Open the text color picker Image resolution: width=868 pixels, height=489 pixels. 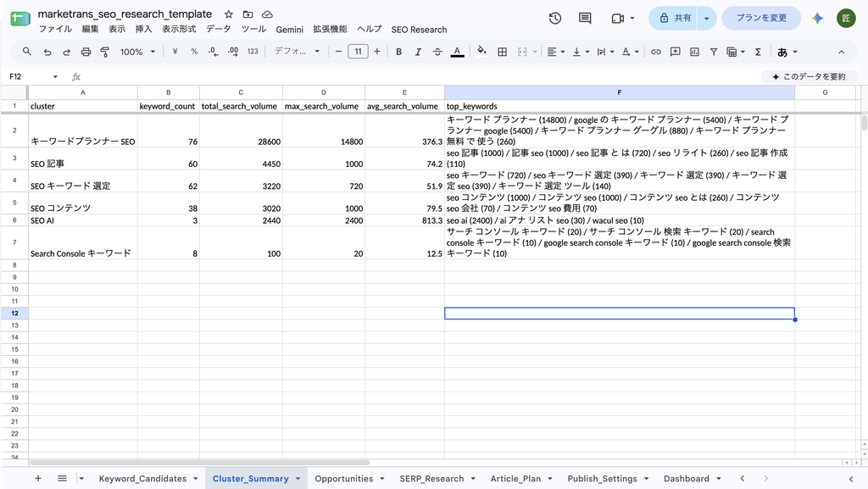coord(457,52)
